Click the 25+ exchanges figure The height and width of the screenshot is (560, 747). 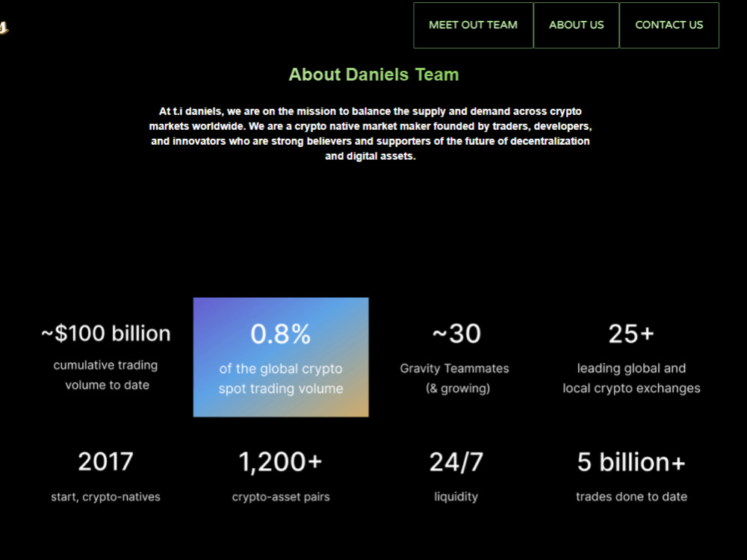631,333
